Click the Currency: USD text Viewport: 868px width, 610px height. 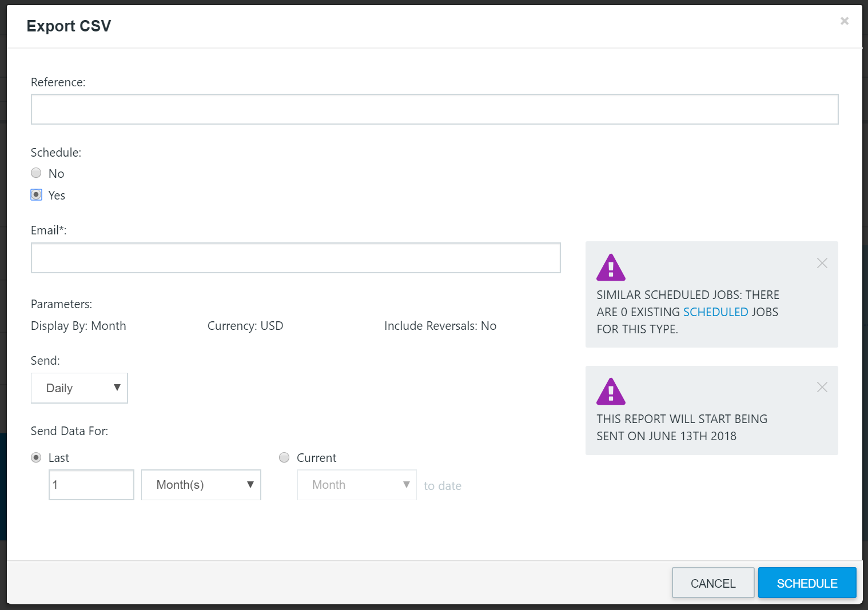[x=245, y=326]
